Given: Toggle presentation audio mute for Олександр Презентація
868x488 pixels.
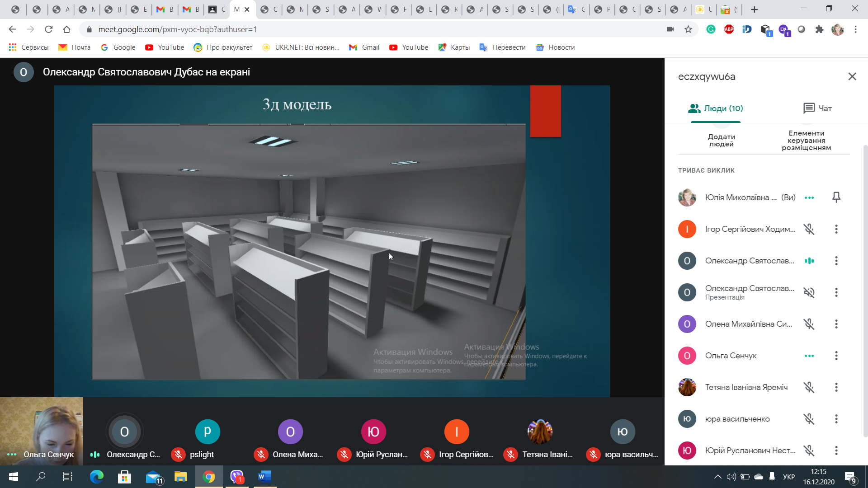Looking at the screenshot, I should pyautogui.click(x=809, y=292).
